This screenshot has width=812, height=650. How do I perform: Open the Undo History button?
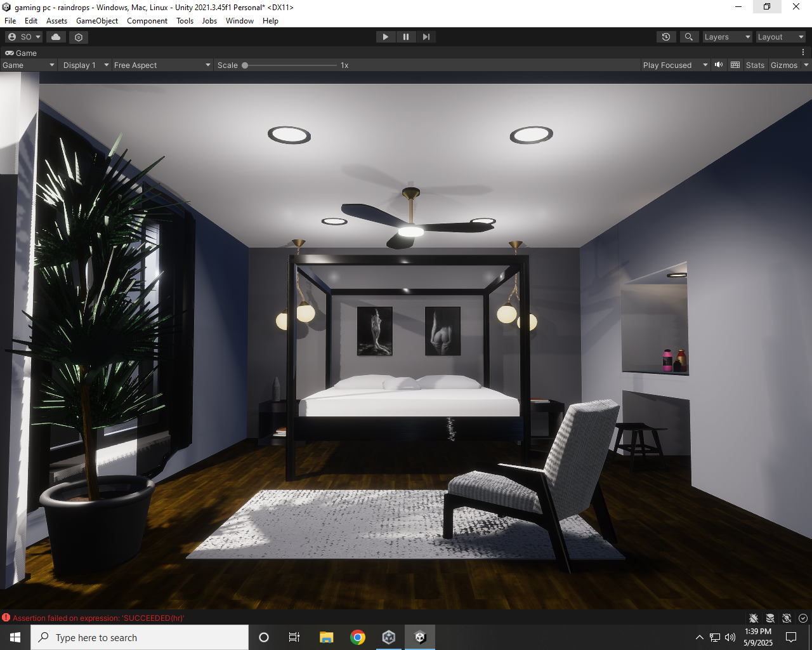pos(666,37)
